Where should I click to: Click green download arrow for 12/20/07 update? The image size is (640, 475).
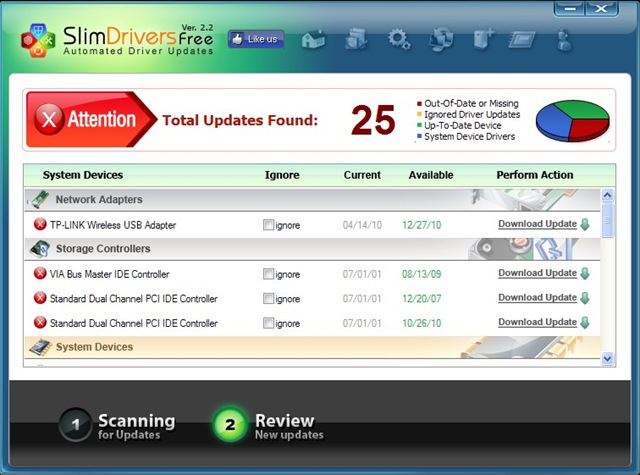[x=585, y=298]
